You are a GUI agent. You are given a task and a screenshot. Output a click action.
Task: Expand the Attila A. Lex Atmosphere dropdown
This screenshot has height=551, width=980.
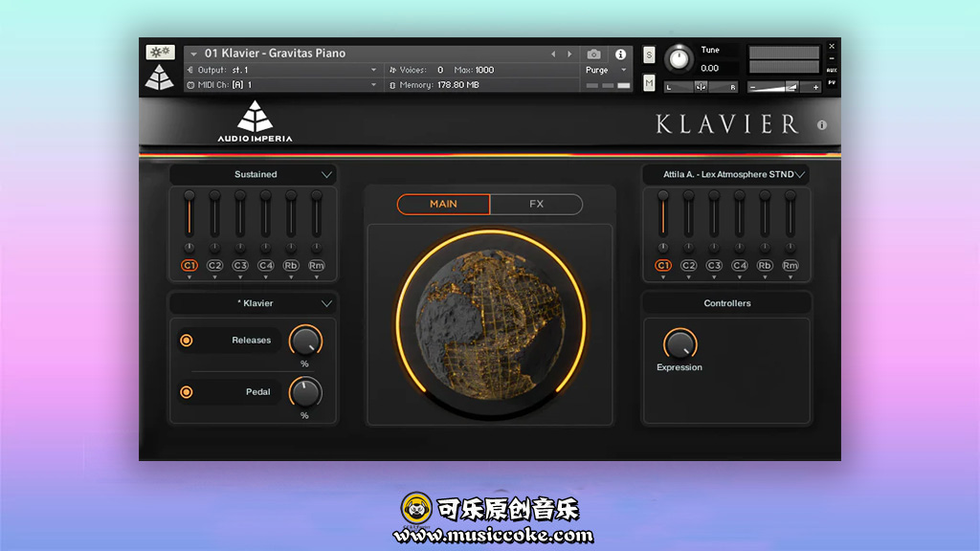click(x=726, y=174)
